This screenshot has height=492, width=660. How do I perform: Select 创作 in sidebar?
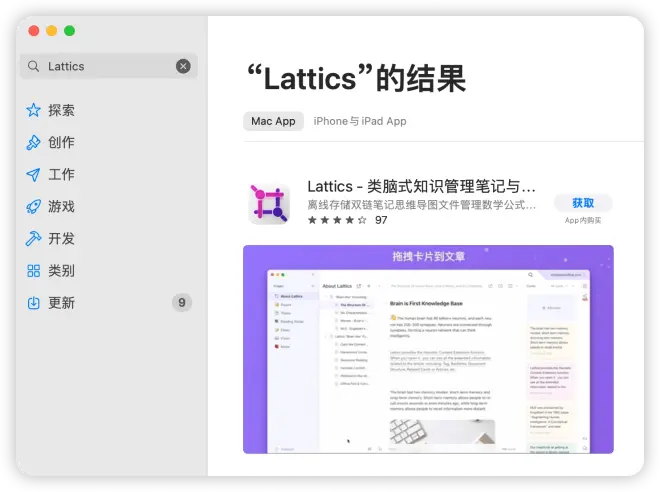[x=61, y=142]
